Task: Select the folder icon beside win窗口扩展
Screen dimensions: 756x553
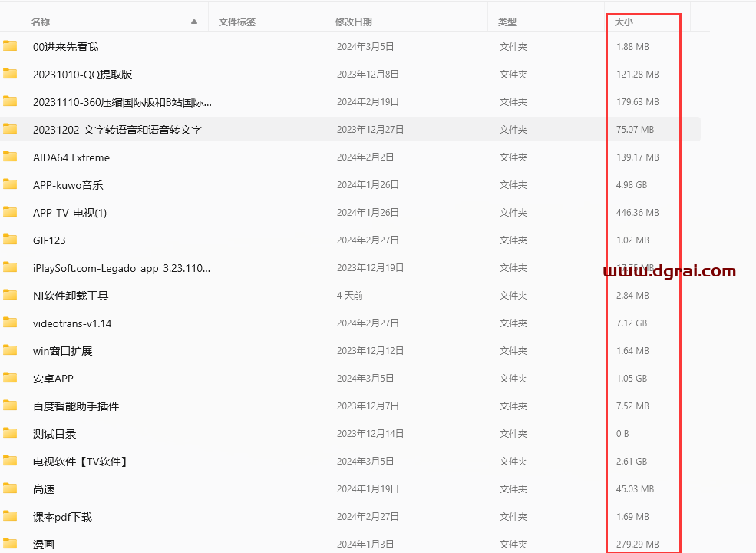Action: click(x=10, y=350)
